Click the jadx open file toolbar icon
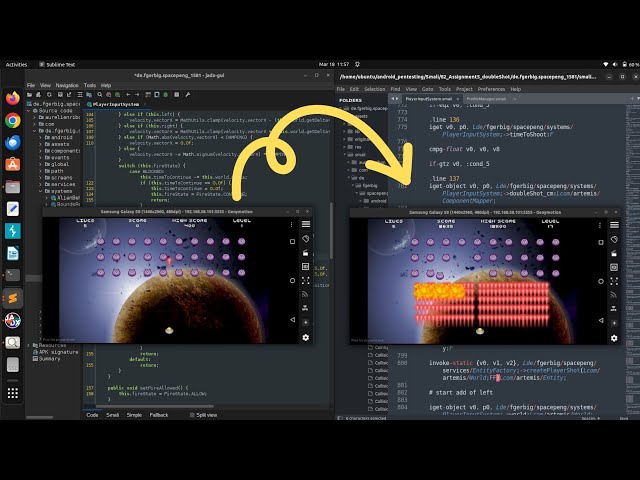This screenshot has height=480, width=640. (29, 95)
